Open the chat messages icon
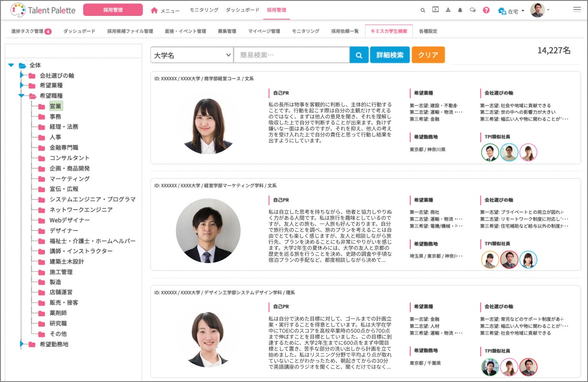The width and height of the screenshot is (588, 382). point(473,10)
